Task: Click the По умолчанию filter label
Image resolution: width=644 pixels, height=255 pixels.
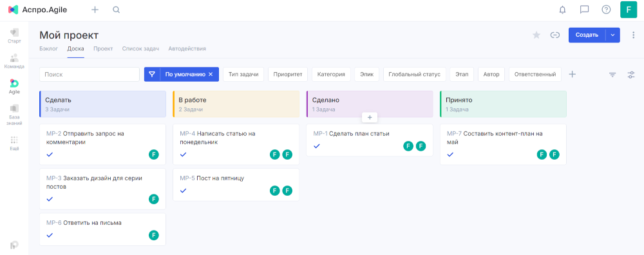Action: [185, 74]
